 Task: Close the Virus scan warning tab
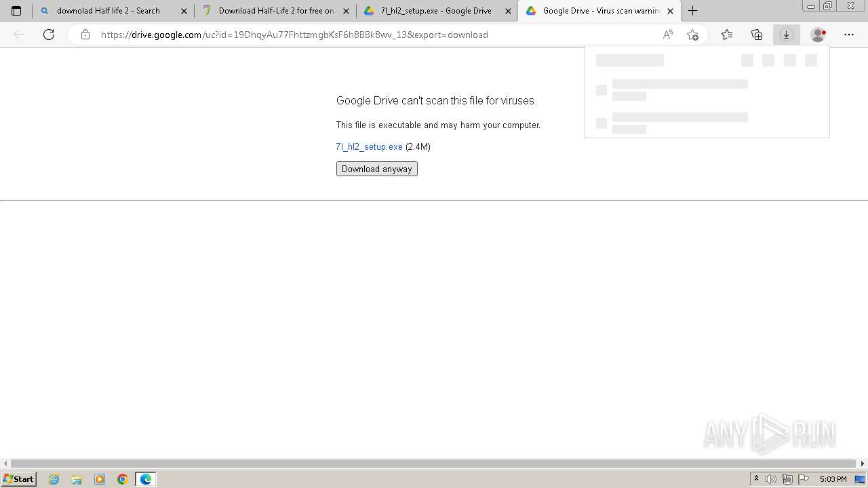(670, 11)
